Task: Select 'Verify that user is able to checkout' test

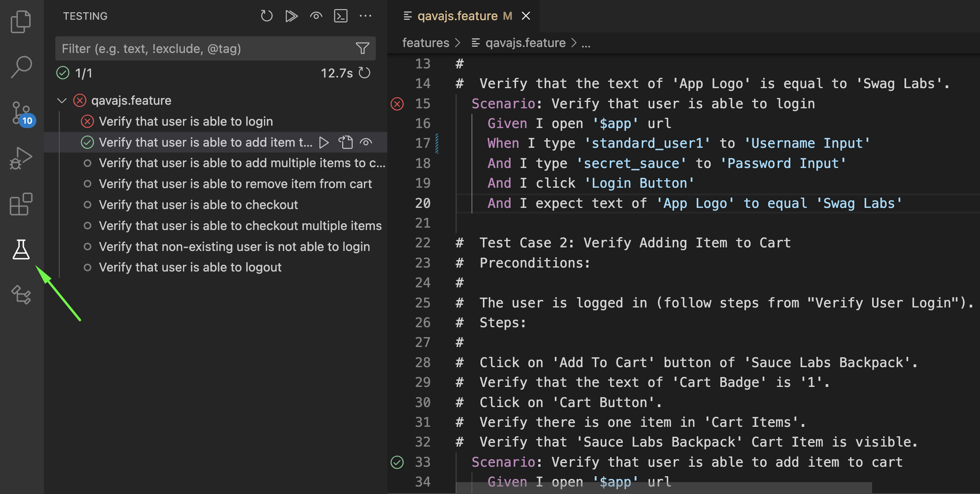Action: (x=198, y=205)
